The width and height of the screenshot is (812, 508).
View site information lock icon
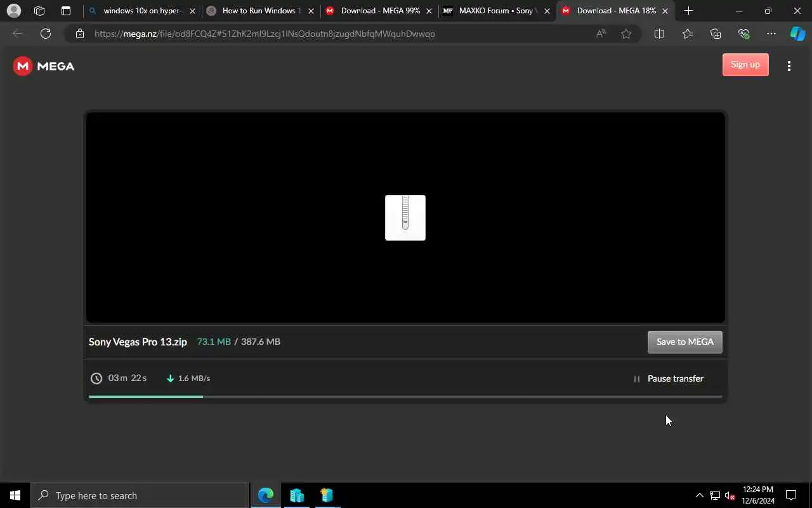[x=80, y=34]
